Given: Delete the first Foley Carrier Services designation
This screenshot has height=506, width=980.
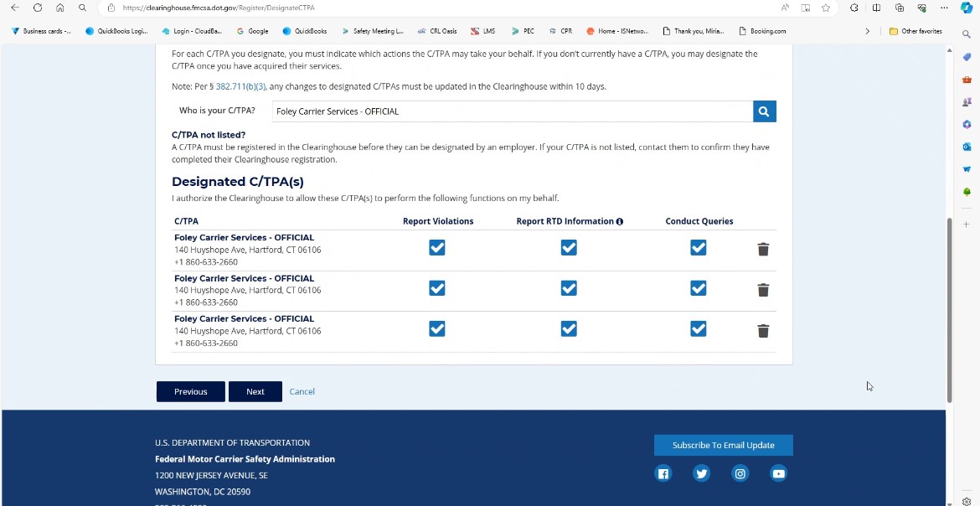Looking at the screenshot, I should click(762, 248).
